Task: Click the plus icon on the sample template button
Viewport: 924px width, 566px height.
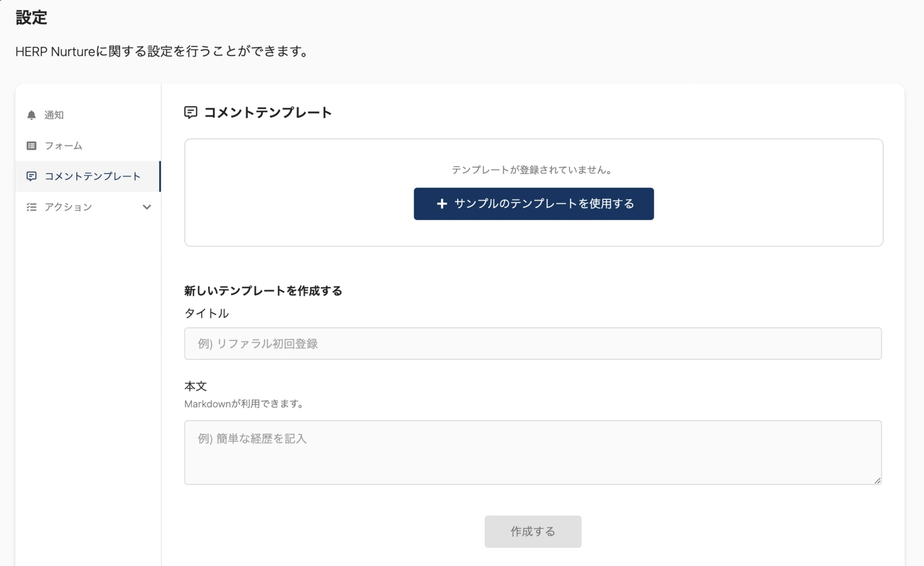Action: pyautogui.click(x=442, y=204)
